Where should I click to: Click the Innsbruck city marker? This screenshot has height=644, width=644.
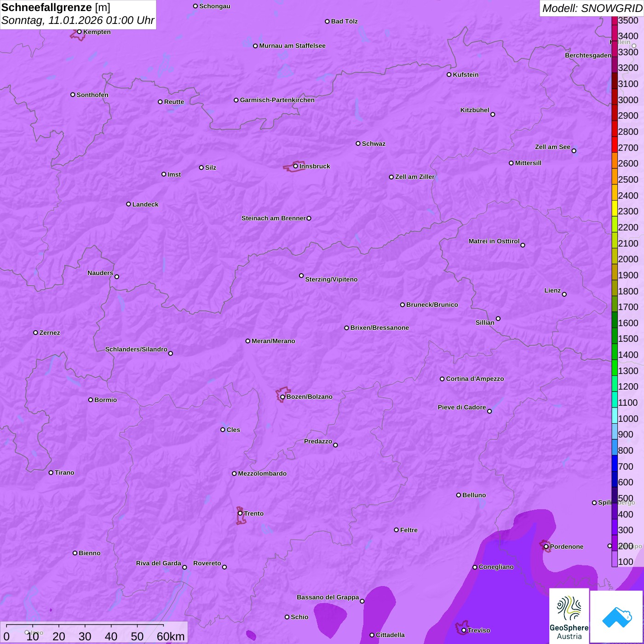coord(296,166)
